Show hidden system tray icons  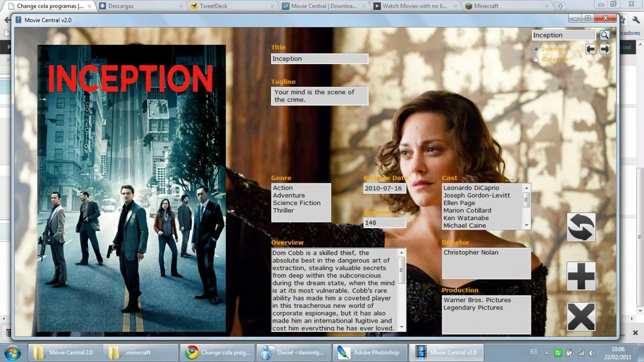click(546, 353)
